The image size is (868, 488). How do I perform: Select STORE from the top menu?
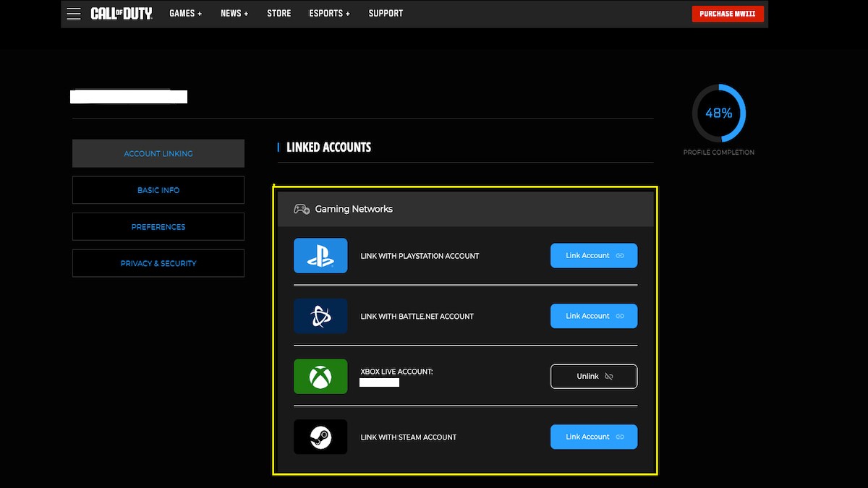pos(279,13)
